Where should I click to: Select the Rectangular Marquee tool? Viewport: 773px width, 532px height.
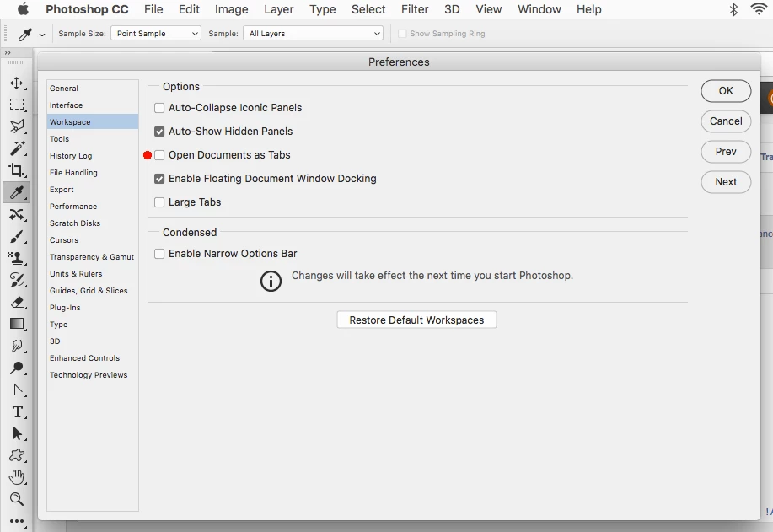[16, 105]
